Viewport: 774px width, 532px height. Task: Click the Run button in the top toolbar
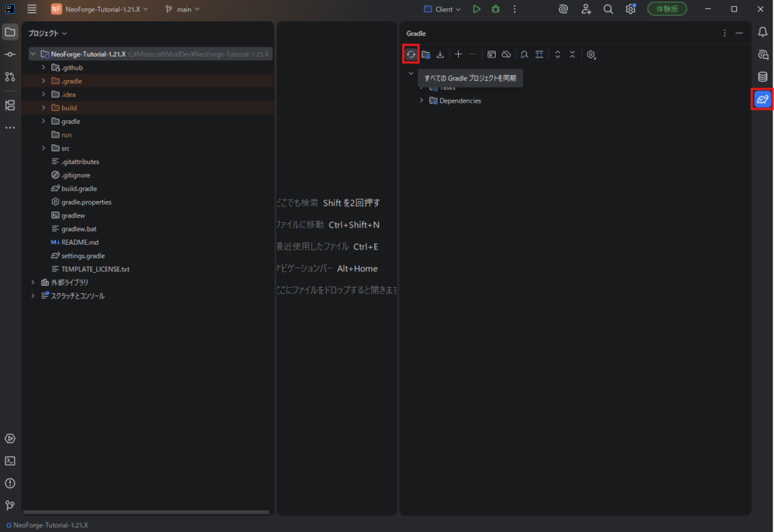pyautogui.click(x=476, y=9)
